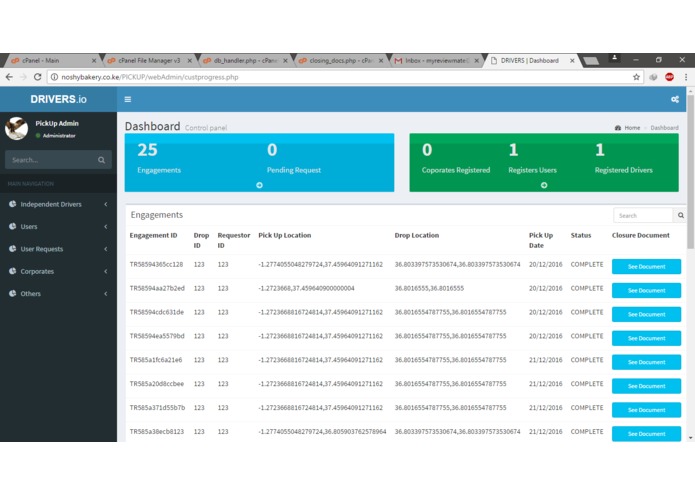
Task: Click the sidebar search magnifier icon
Action: pos(102,160)
